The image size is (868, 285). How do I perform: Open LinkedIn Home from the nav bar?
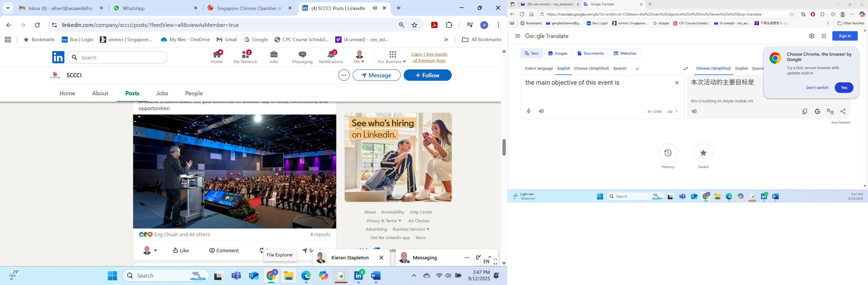(x=217, y=57)
